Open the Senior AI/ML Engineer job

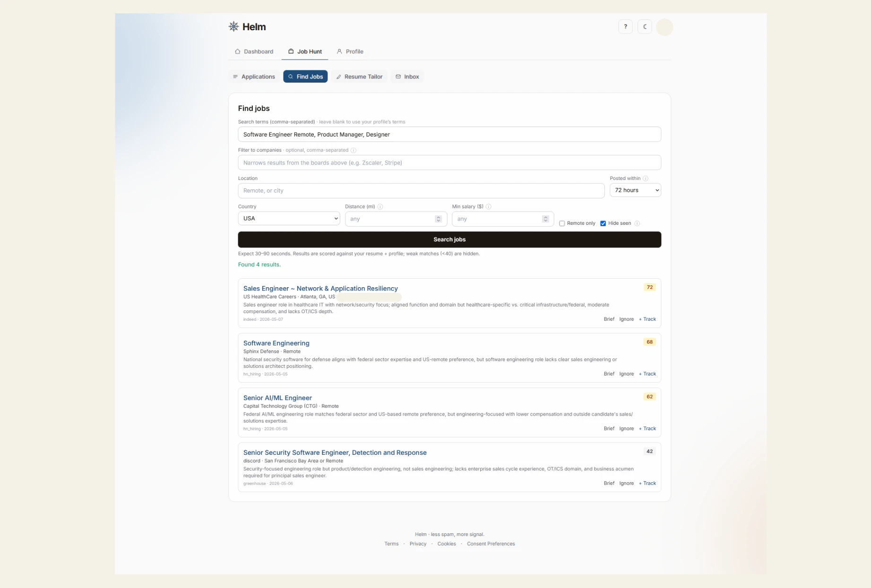tap(277, 398)
